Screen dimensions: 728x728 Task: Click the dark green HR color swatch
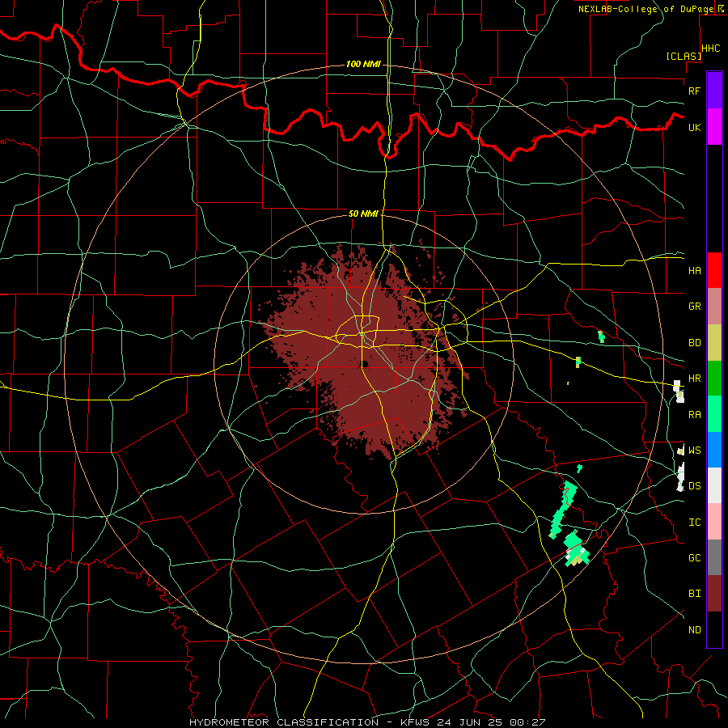click(714, 378)
